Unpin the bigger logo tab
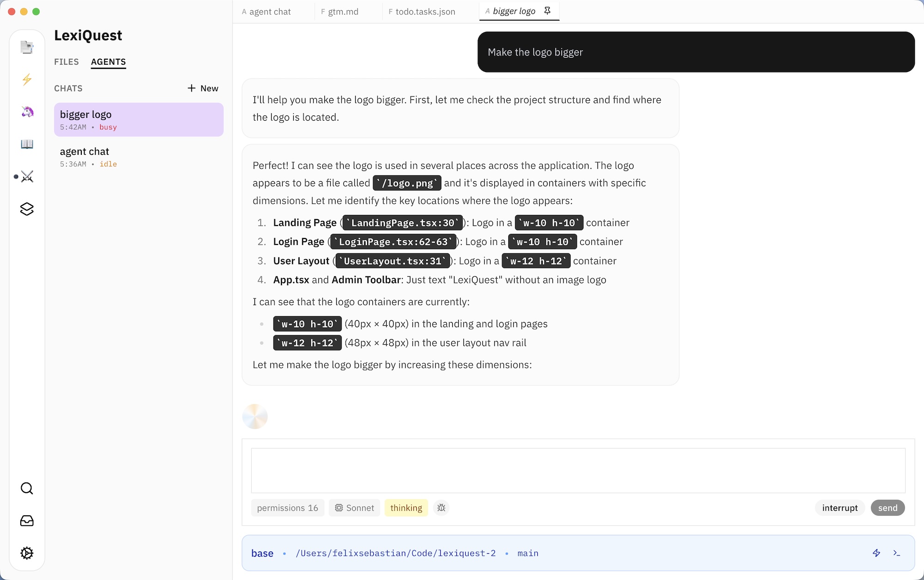 coord(547,11)
